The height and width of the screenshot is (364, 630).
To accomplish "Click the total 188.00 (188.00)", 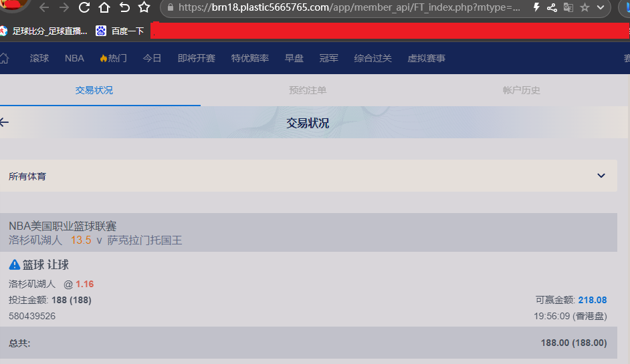I will click(574, 343).
